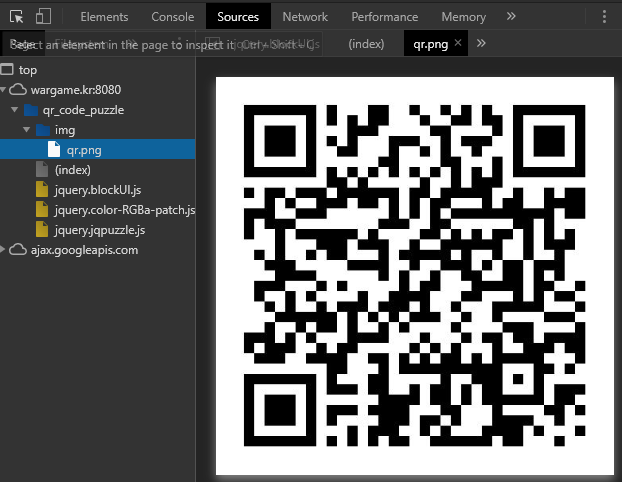Click the qr_code_puzzle folder label

83,110
